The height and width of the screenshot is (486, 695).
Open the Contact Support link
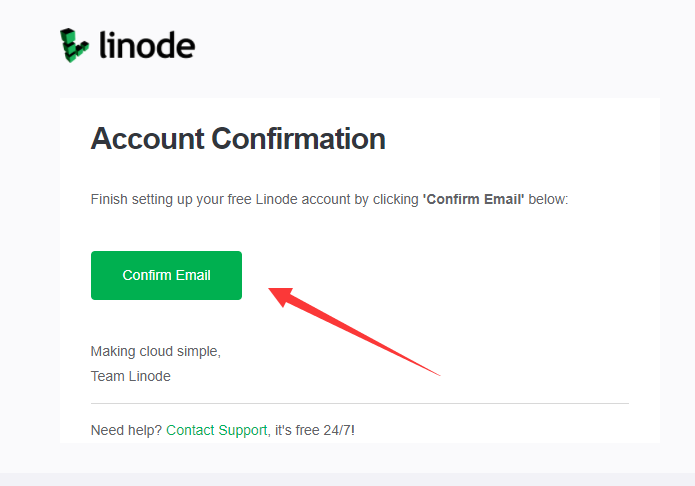217,430
